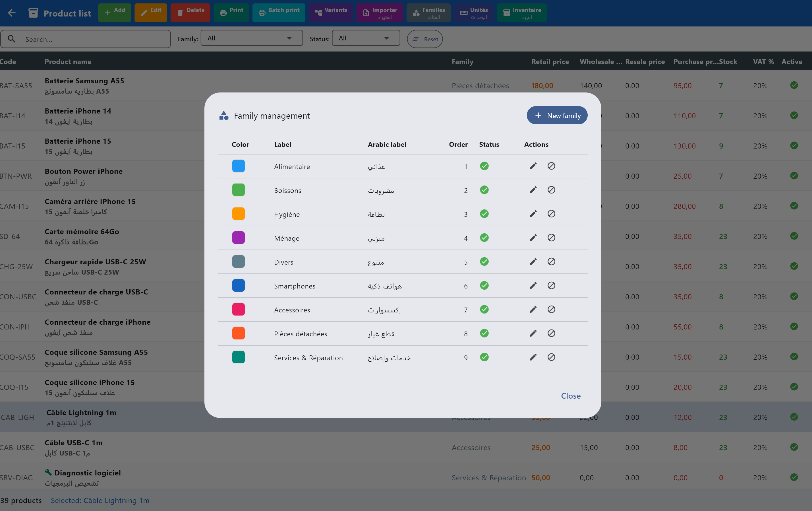Open the Family filter dropdown
812x511 pixels.
pyautogui.click(x=251, y=38)
